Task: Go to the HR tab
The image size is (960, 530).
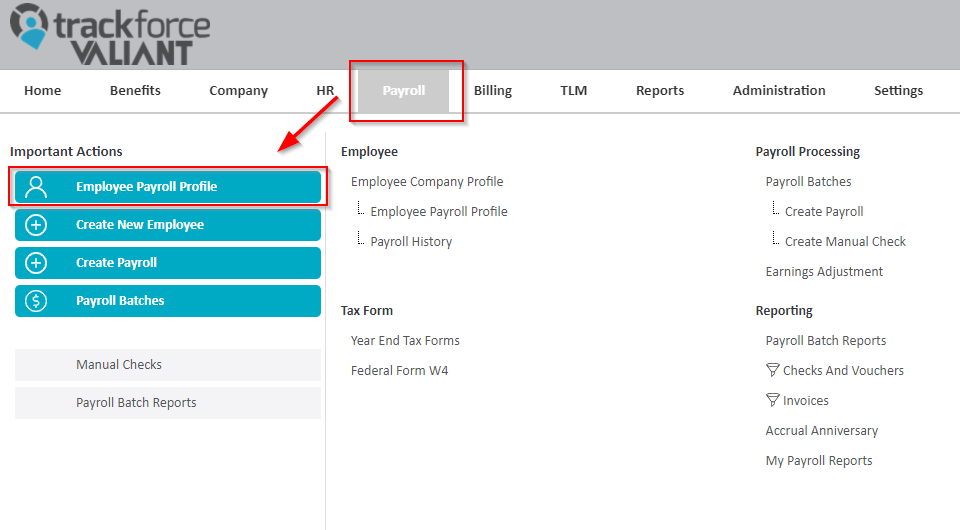Action: pos(325,91)
